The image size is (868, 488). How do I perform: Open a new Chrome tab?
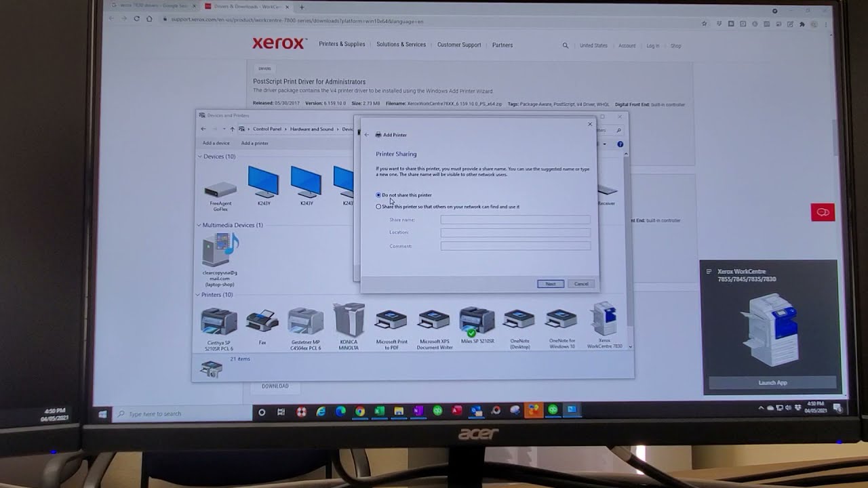click(x=302, y=7)
